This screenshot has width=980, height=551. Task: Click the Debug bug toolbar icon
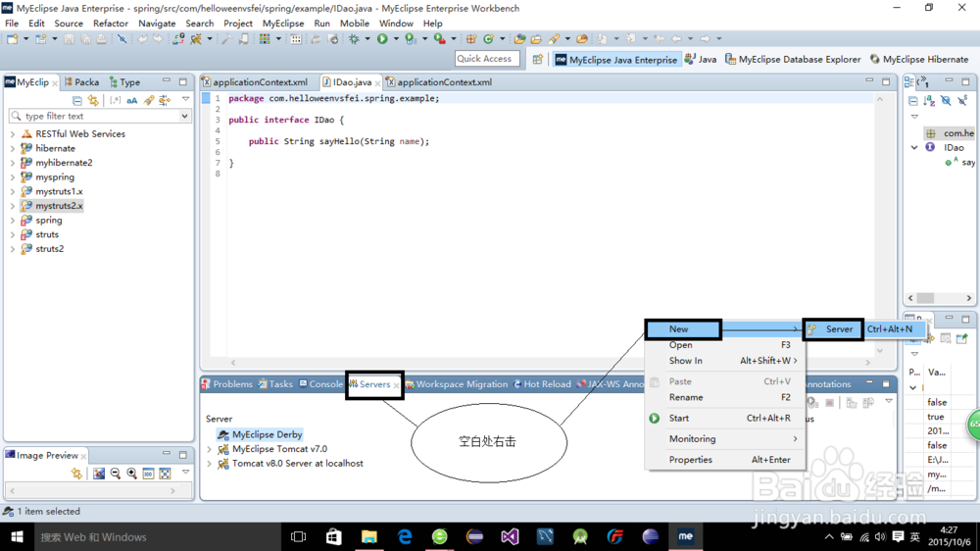pos(355,39)
